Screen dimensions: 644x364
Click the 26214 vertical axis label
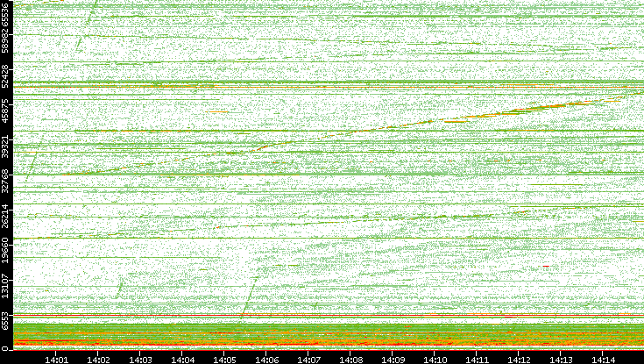click(4, 218)
